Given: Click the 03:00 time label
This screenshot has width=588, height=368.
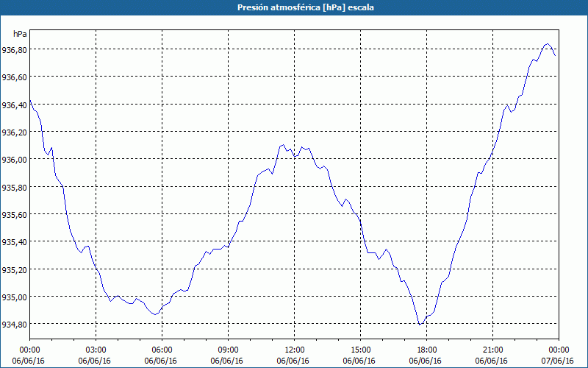Looking at the screenshot, I should (96, 350).
